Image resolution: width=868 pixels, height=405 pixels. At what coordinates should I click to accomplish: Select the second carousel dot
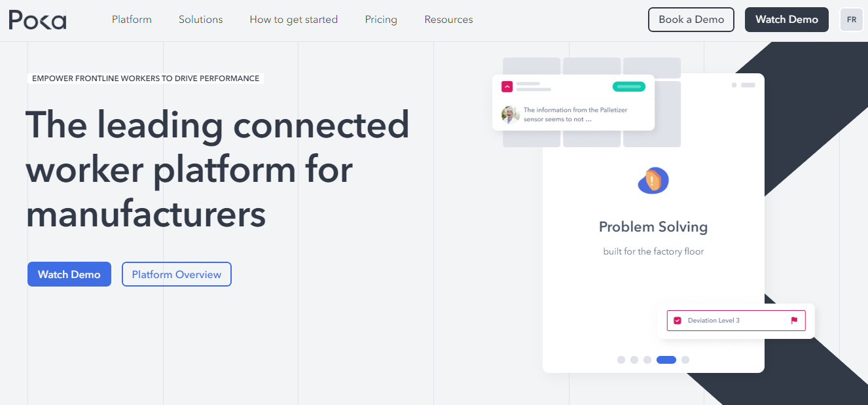pos(634,360)
